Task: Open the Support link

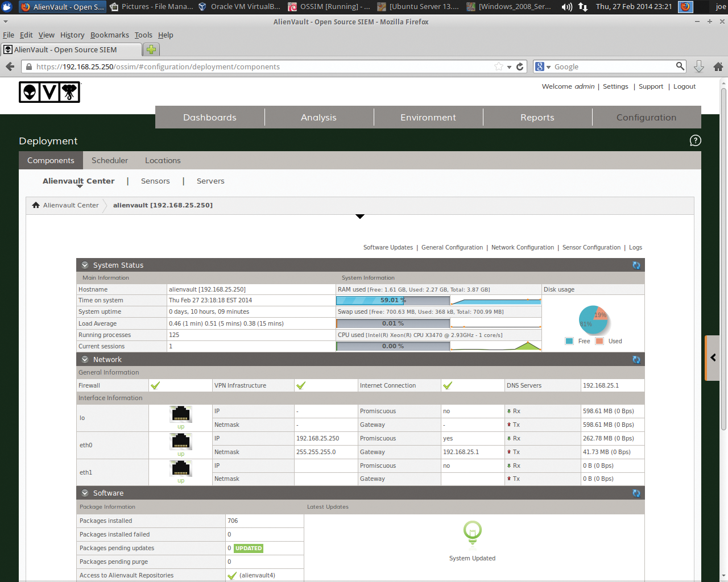Action: click(651, 86)
